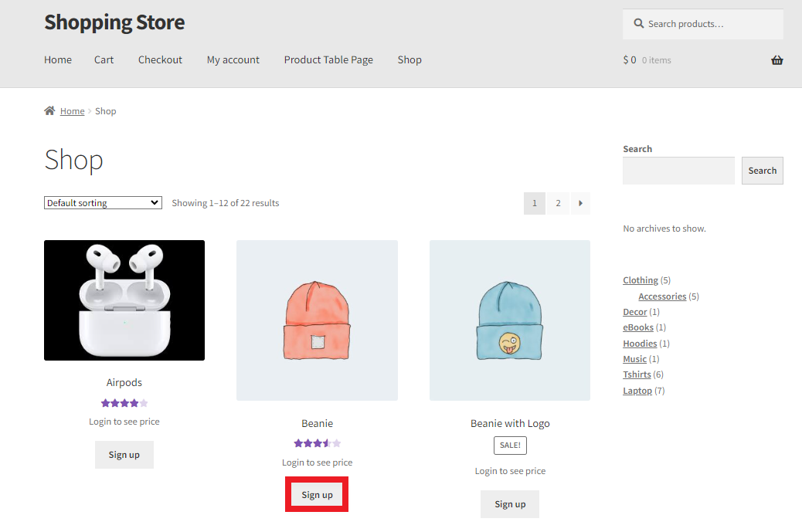Image resolution: width=802 pixels, height=532 pixels.
Task: Go to page 2 of shop results
Action: coord(558,203)
